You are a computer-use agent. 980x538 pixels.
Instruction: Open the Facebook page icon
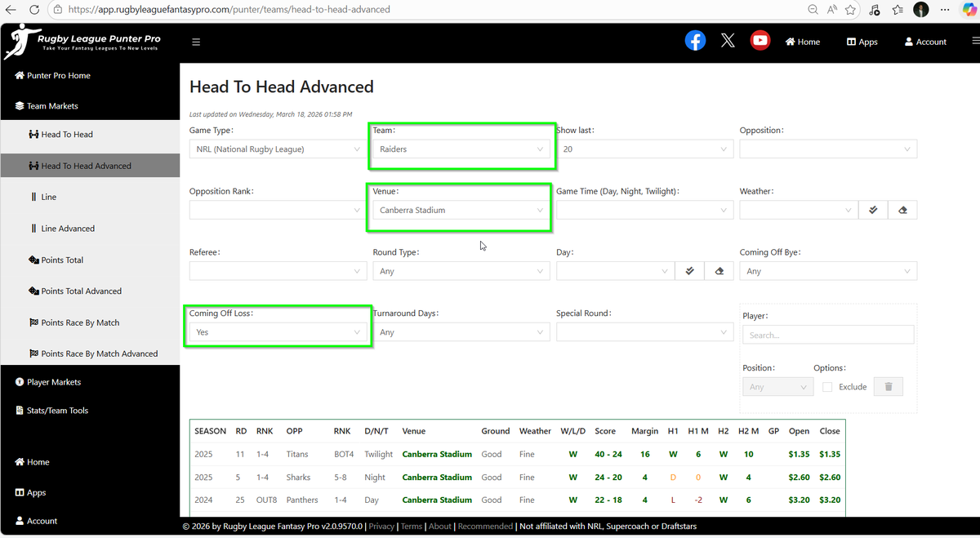[695, 40]
